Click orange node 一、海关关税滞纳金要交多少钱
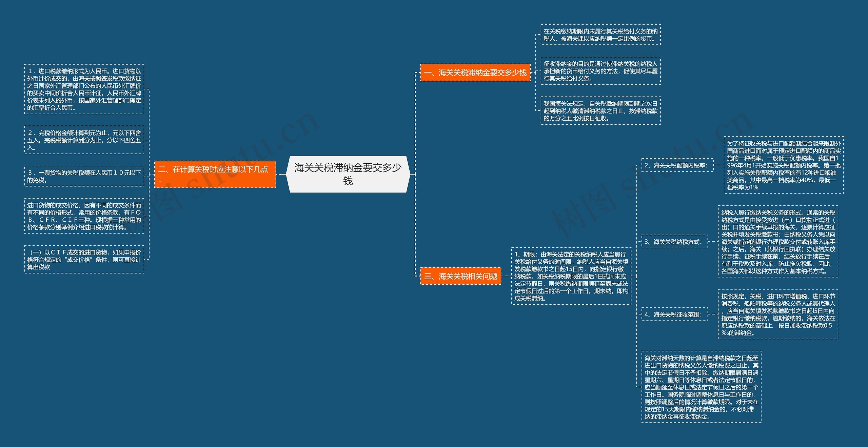The width and height of the screenshot is (868, 447). click(475, 73)
